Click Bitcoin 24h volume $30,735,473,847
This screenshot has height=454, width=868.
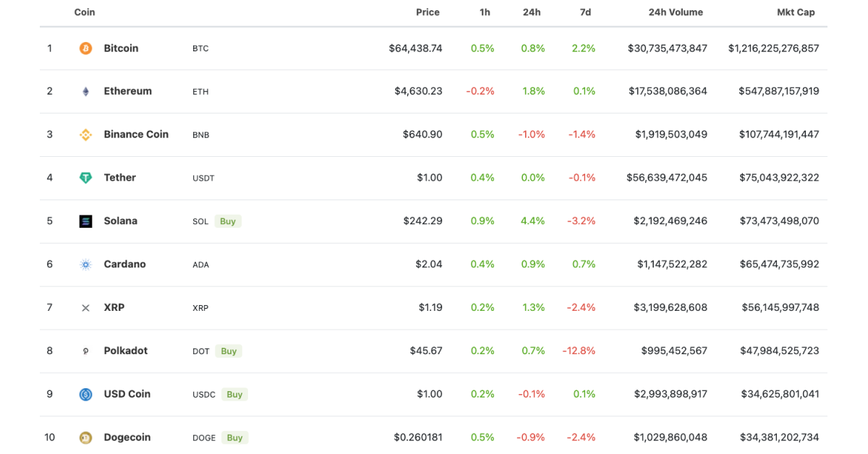pos(668,48)
